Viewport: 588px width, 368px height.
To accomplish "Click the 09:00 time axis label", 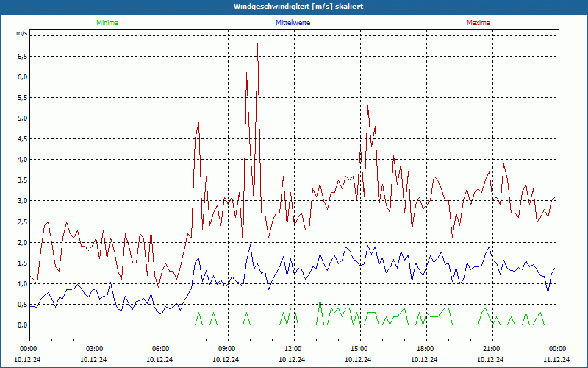I will [x=226, y=349].
